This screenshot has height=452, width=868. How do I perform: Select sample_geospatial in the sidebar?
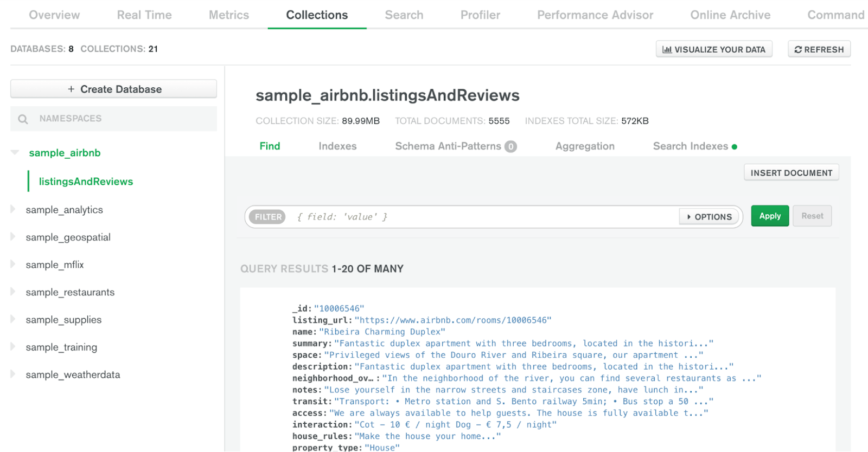click(68, 237)
